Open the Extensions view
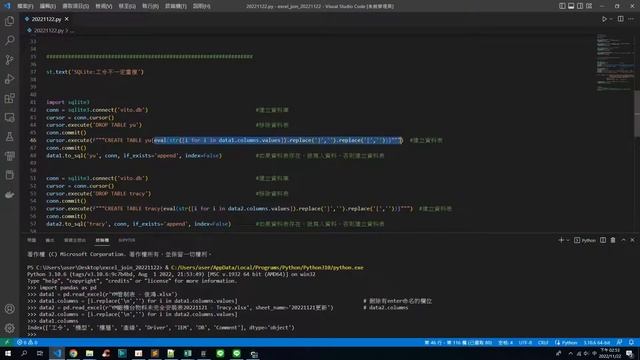The width and height of the screenshot is (640, 360). coord(9,98)
